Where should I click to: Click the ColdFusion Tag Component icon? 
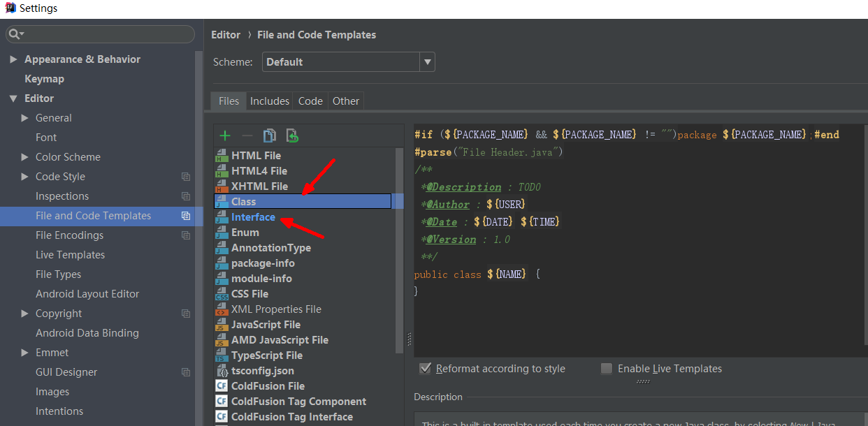[x=222, y=402]
